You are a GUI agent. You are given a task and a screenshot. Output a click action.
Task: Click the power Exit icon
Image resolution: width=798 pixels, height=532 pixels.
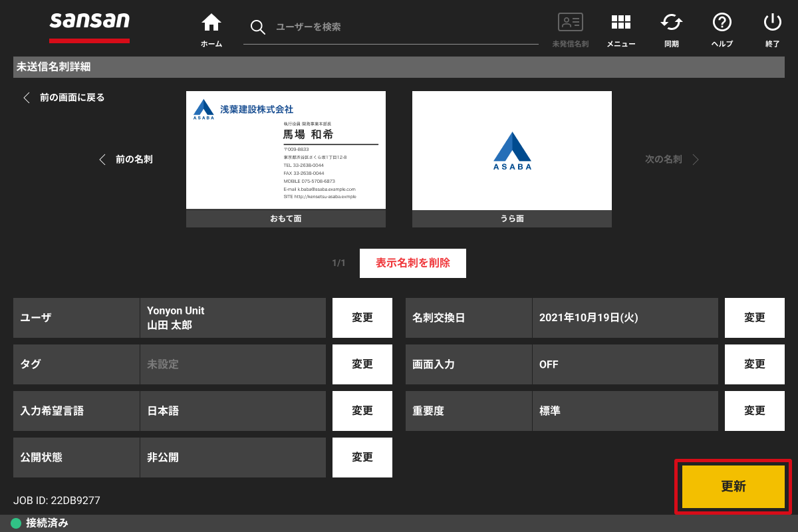click(x=772, y=23)
